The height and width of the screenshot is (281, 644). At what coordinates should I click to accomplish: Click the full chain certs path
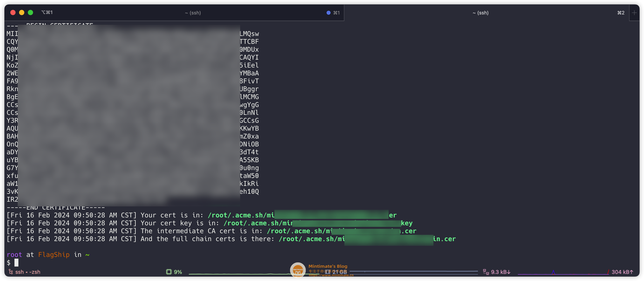(x=367, y=239)
